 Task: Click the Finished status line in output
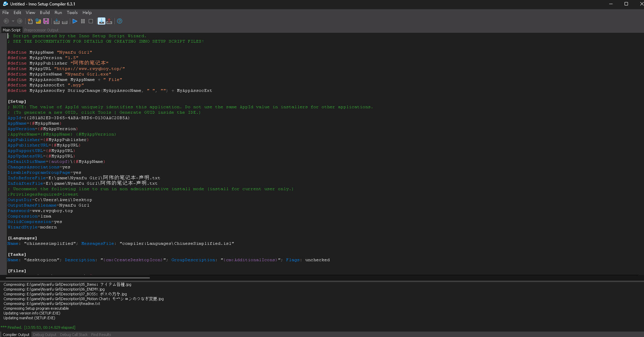click(38, 327)
